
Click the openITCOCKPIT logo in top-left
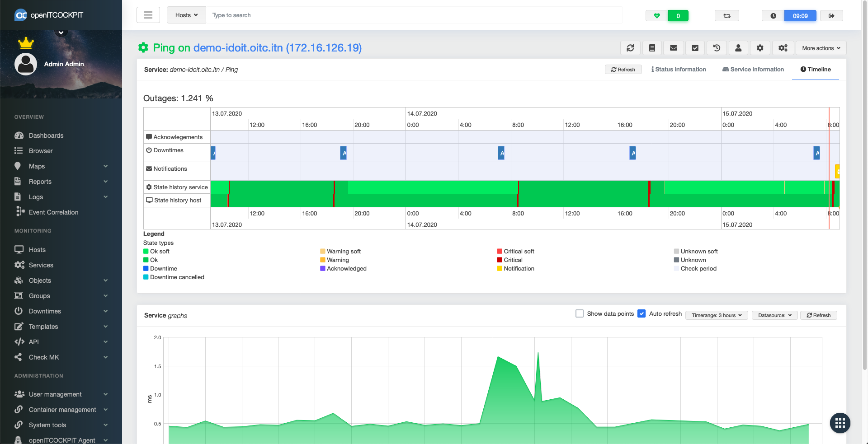coord(49,15)
